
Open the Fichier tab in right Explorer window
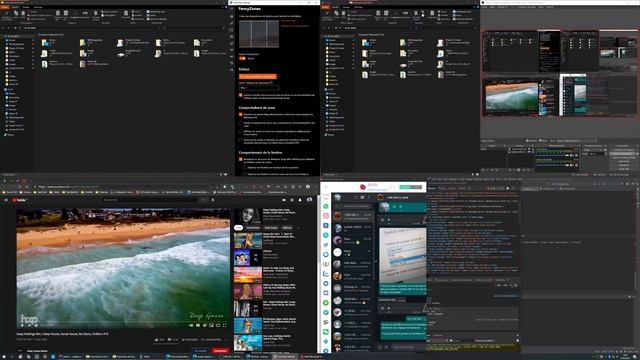click(x=325, y=7)
